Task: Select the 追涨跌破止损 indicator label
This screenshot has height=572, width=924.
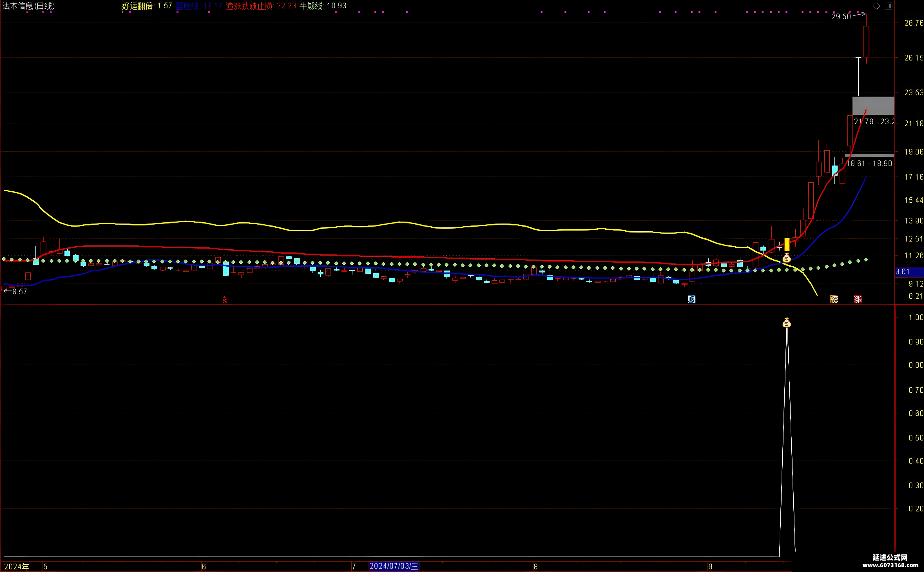Action: (x=249, y=6)
